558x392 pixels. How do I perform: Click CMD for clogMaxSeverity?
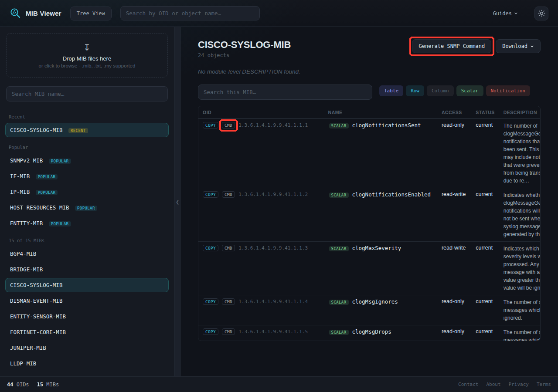coord(228,248)
